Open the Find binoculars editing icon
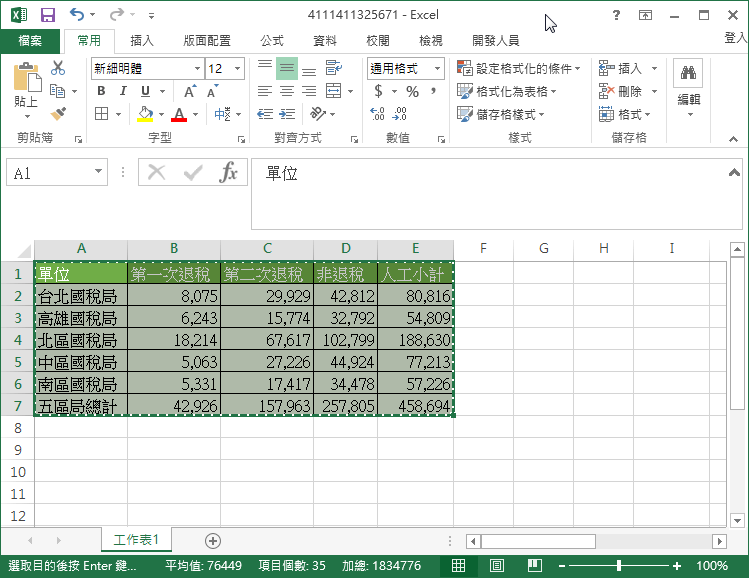The image size is (749, 578). coord(688,73)
